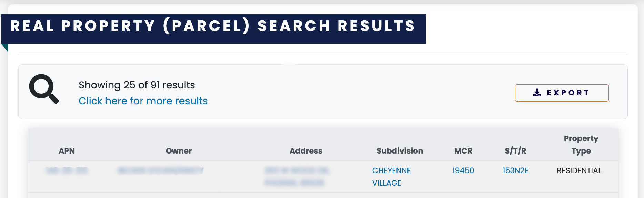Click the Subdivision column header
This screenshot has height=198, width=644.
400,151
